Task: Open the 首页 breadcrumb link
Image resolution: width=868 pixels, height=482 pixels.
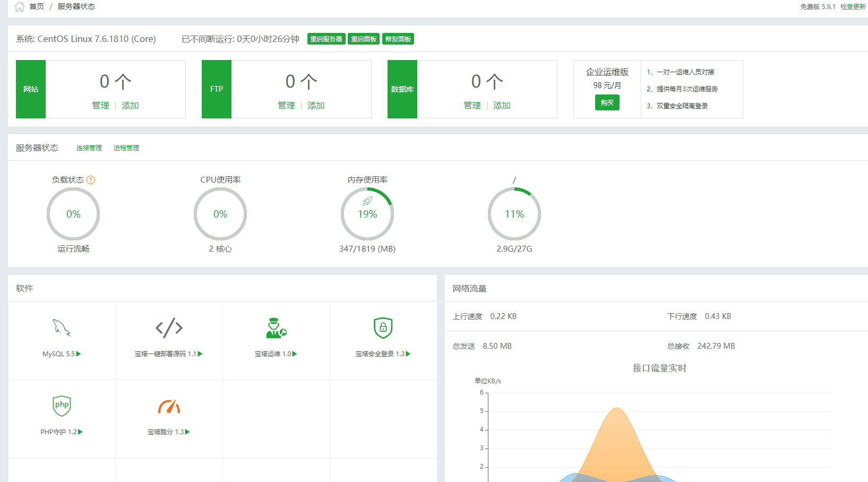Action: coord(37,6)
